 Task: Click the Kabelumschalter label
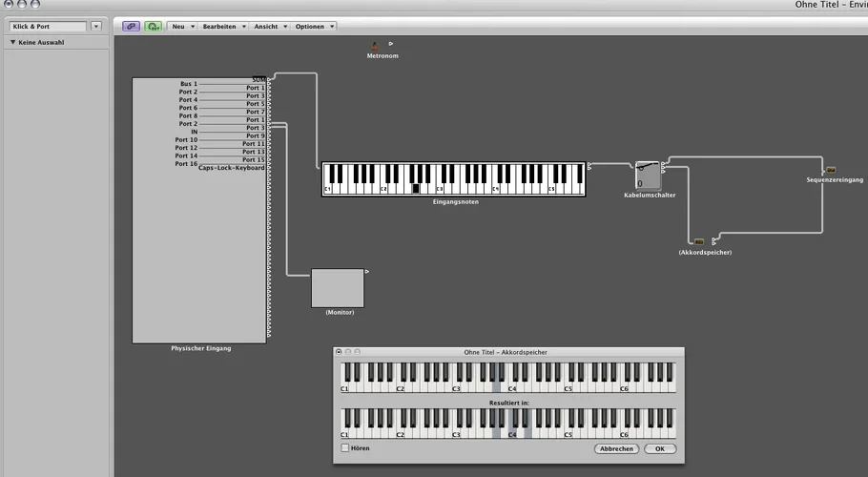(x=650, y=196)
